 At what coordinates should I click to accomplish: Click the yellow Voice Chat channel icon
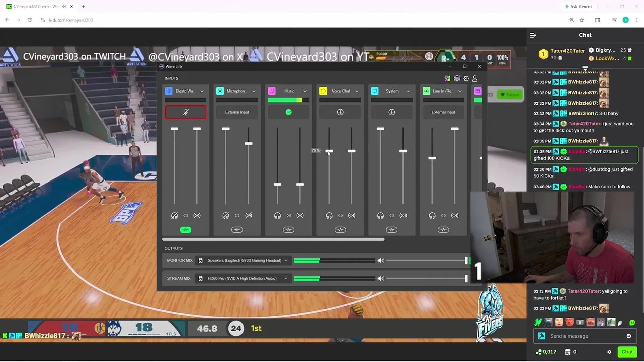pos(323,91)
